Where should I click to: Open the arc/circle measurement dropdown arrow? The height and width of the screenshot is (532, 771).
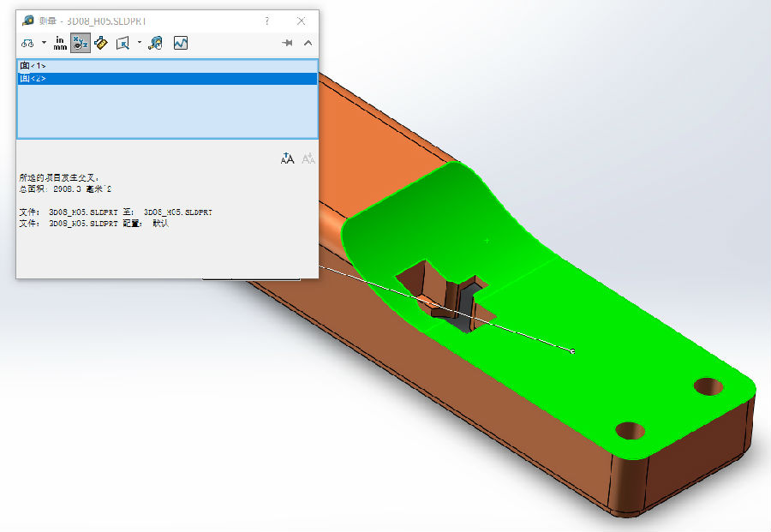click(44, 43)
